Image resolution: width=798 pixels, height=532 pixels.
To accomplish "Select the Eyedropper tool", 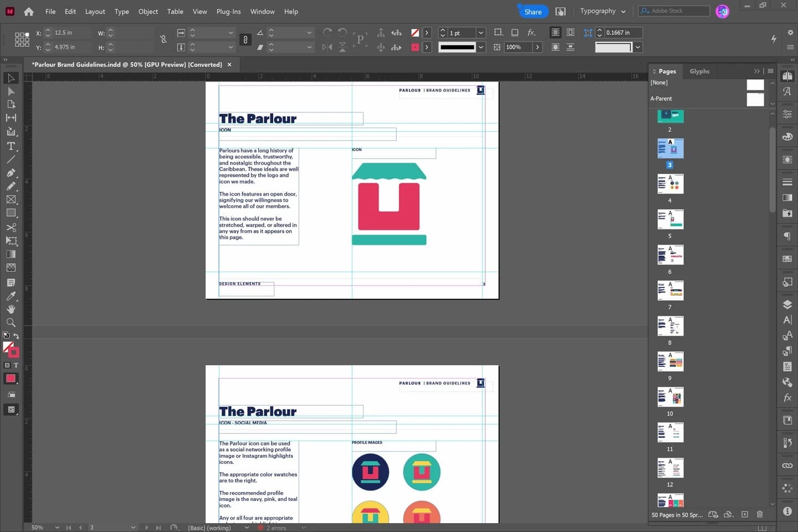I will pos(11,296).
